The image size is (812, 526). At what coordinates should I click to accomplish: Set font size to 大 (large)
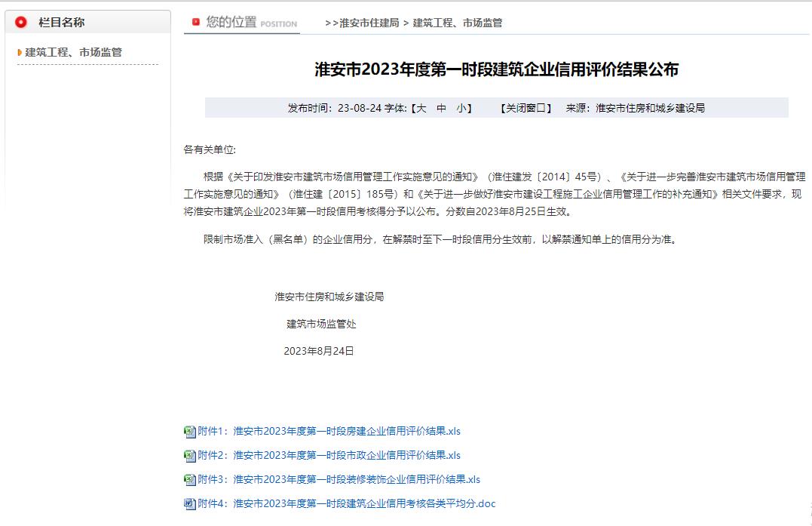coord(421,108)
